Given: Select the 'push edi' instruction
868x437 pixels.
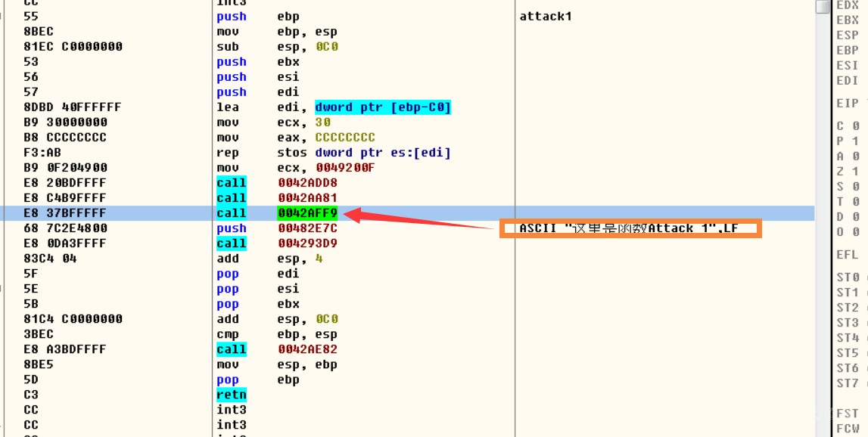Looking at the screenshot, I should pos(258,92).
